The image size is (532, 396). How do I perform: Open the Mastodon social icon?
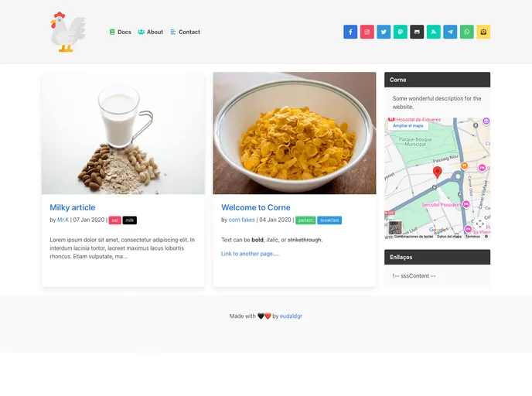pyautogui.click(x=401, y=32)
